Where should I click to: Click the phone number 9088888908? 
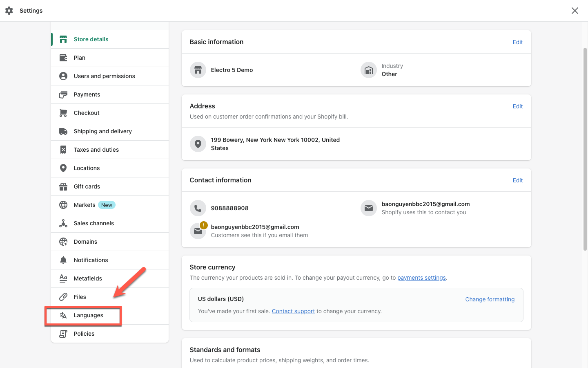[x=230, y=208]
